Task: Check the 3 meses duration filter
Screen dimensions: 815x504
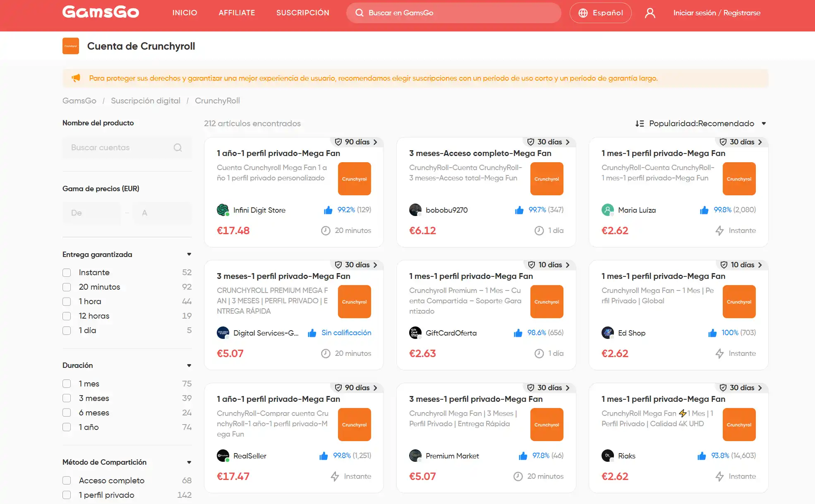Action: click(x=67, y=398)
